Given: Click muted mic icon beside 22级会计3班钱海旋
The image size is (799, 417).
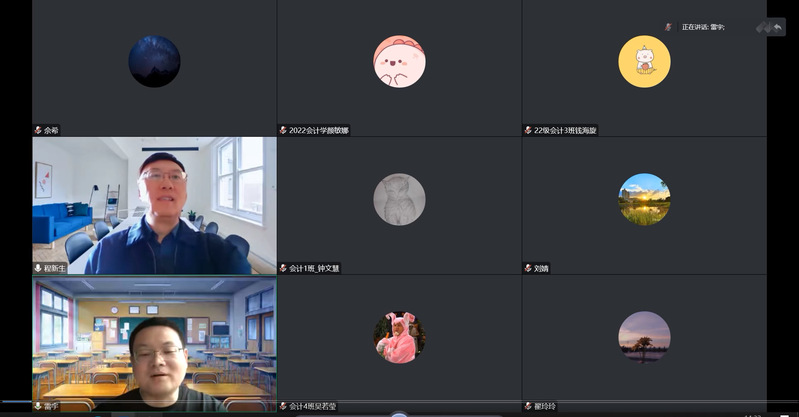Looking at the screenshot, I should pyautogui.click(x=528, y=130).
